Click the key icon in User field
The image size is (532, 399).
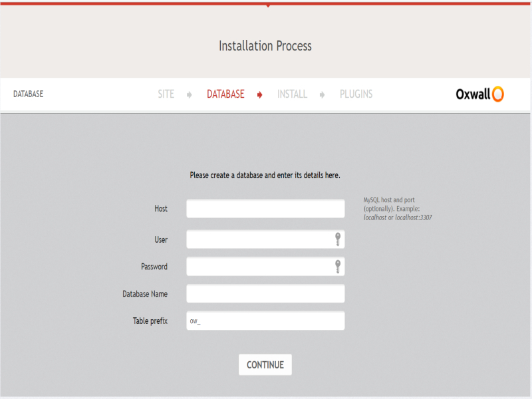click(x=338, y=239)
